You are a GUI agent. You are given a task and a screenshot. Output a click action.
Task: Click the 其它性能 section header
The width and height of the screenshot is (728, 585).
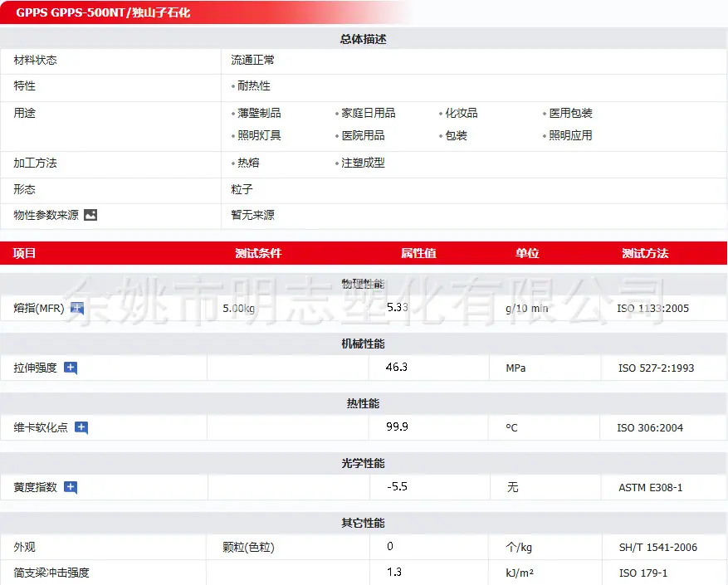(363, 524)
